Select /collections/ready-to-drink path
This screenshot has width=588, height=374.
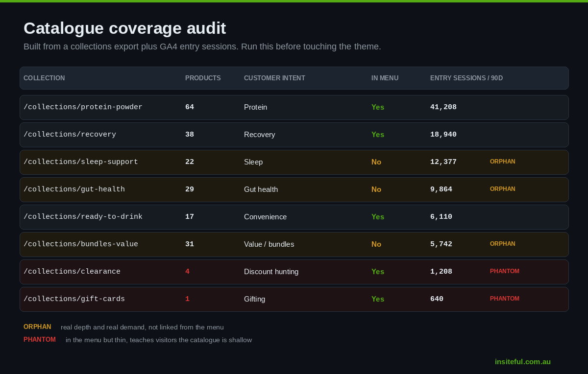[x=83, y=217]
